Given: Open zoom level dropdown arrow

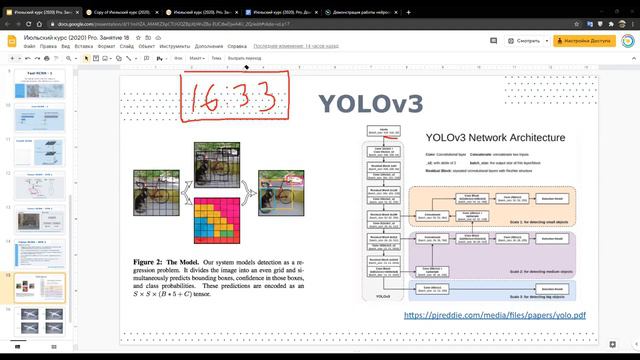Looking at the screenshot, I should click(x=76, y=58).
